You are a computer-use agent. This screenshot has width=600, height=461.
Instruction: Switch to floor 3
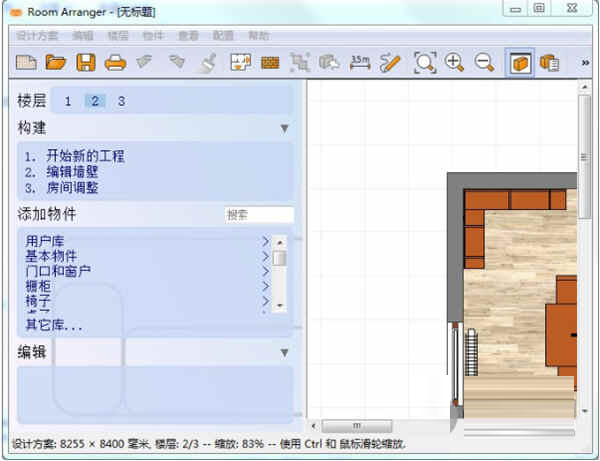pos(121,101)
